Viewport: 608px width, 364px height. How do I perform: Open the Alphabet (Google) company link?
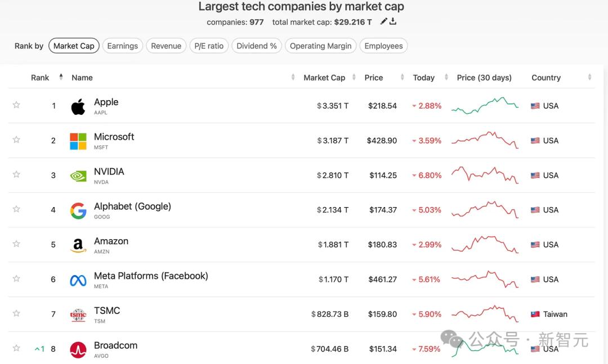coord(132,206)
